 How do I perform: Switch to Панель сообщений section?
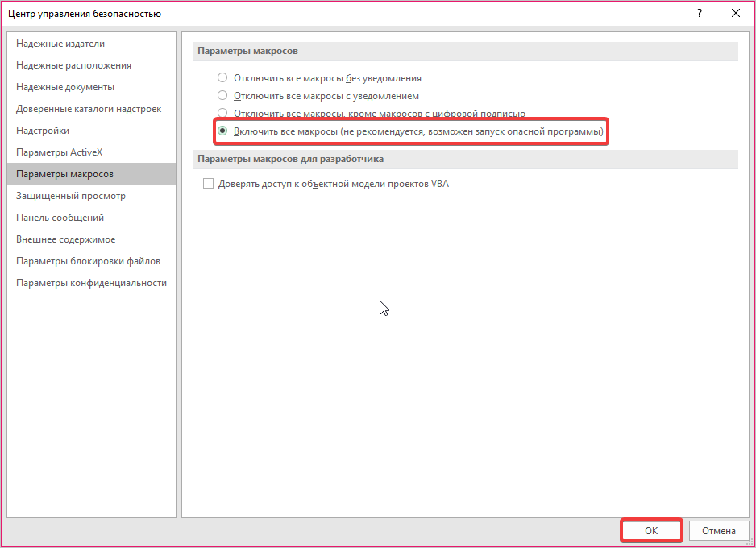[x=60, y=218]
